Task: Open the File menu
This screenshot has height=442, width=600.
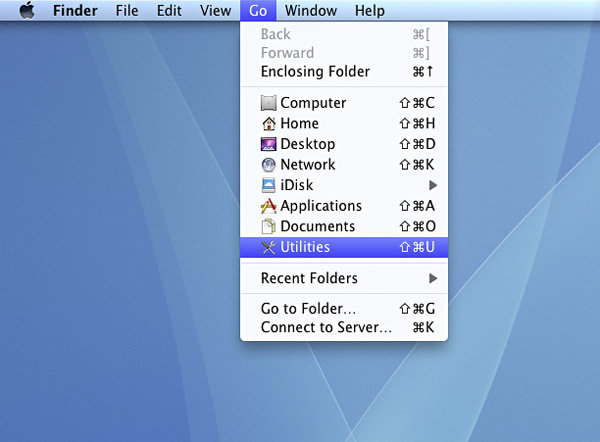Action: pyautogui.click(x=127, y=10)
